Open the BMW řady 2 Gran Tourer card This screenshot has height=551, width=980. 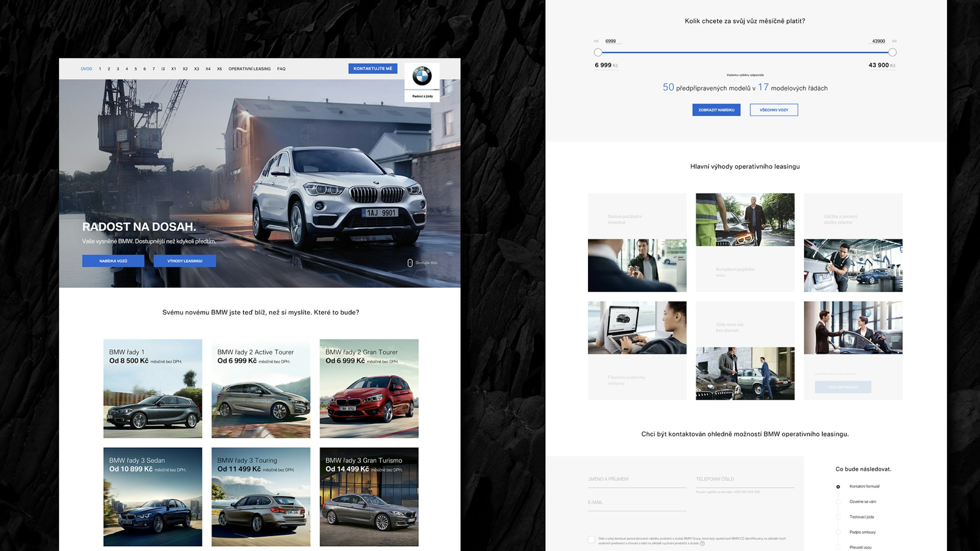click(x=369, y=389)
